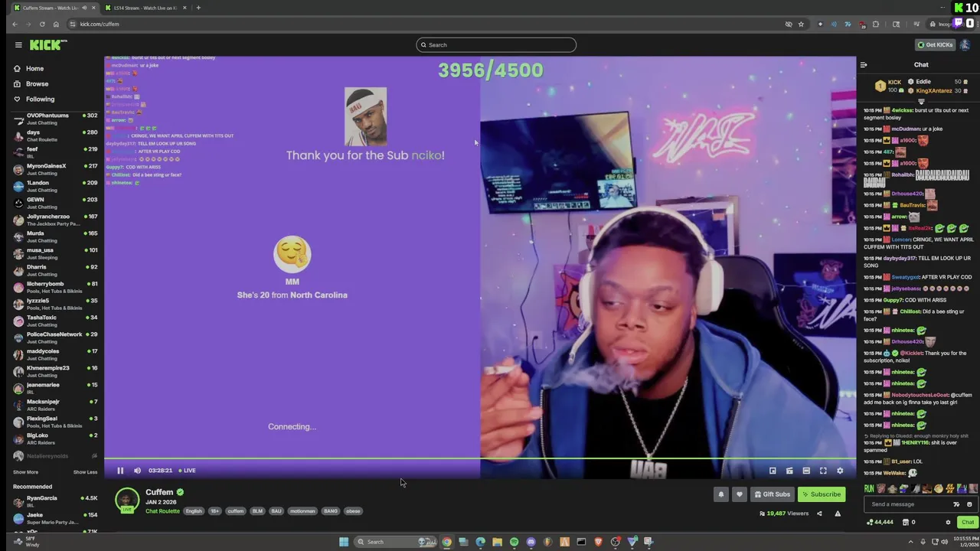Toggle the hamburger sidebar menu
This screenshot has width=980, height=551.
18,44
